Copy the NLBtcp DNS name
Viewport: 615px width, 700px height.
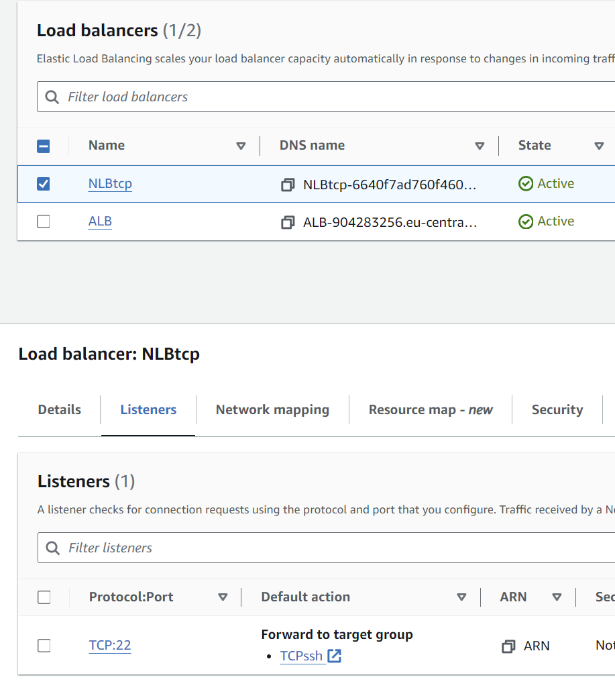tap(288, 185)
